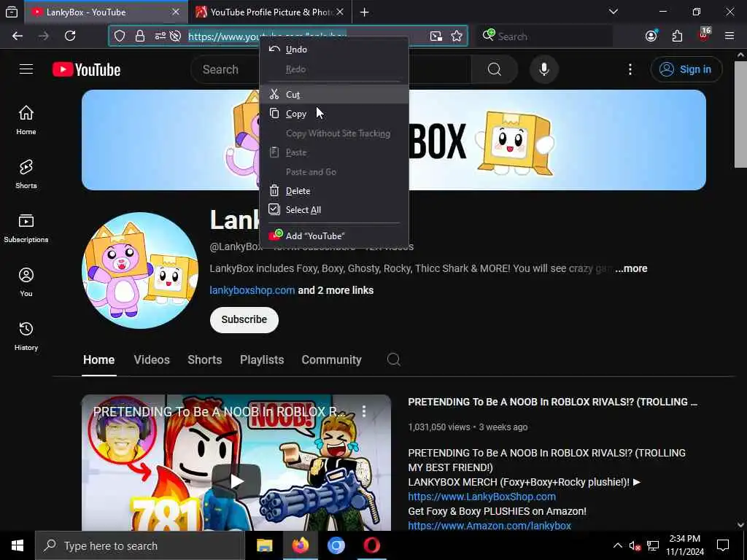Click the autoplay blocked icon in address bar
The height and width of the screenshot is (560, 747).
pos(175,36)
